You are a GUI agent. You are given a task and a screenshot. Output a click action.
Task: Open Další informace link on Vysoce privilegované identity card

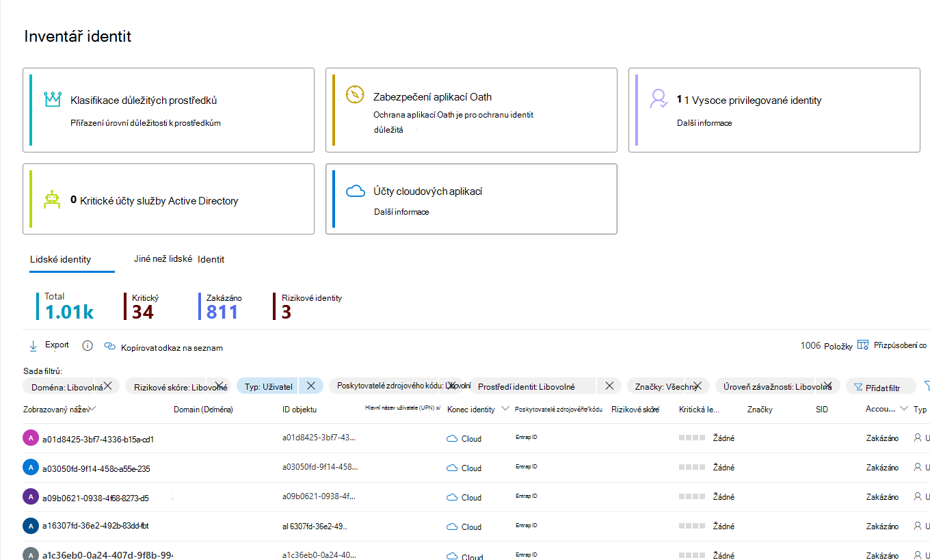point(704,123)
